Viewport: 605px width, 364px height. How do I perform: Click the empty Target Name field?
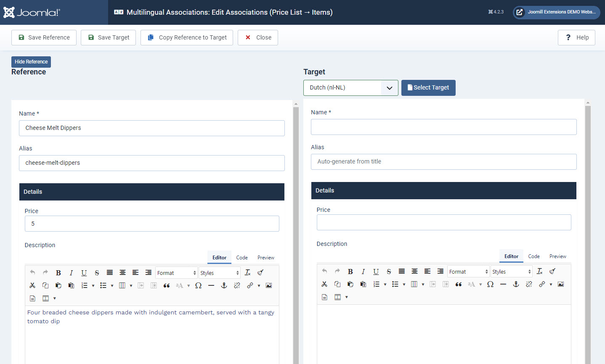[x=443, y=127]
